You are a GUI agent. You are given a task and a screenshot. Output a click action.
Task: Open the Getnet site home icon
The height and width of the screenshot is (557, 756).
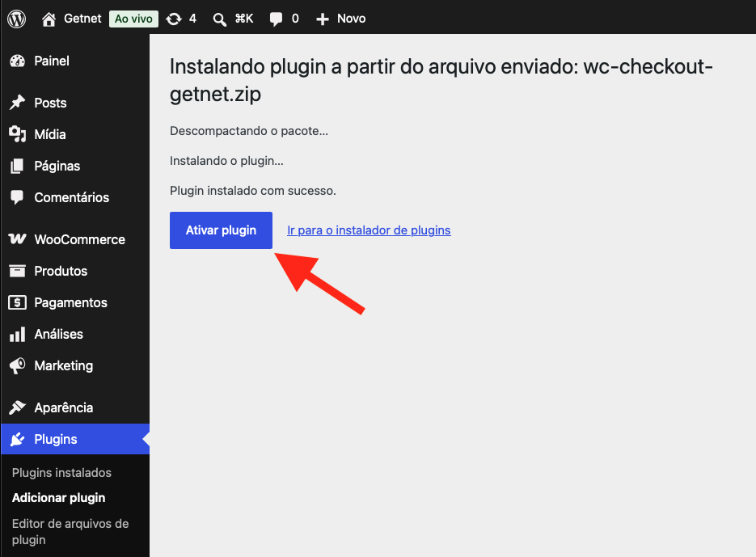coord(49,19)
